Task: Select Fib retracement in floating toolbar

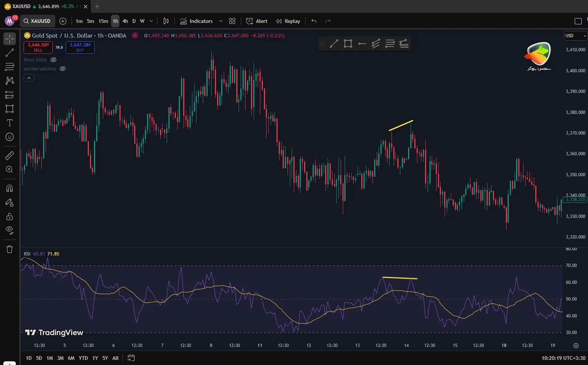Action: tap(390, 44)
